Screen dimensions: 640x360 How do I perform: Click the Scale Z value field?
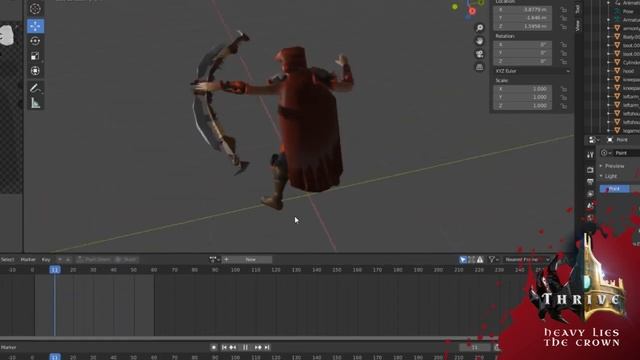[523, 106]
